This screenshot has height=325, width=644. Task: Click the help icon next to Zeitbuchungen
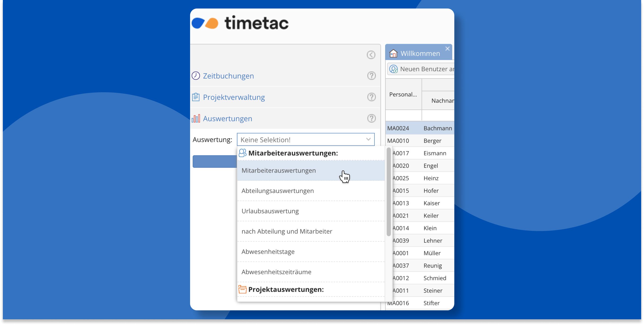click(x=371, y=76)
